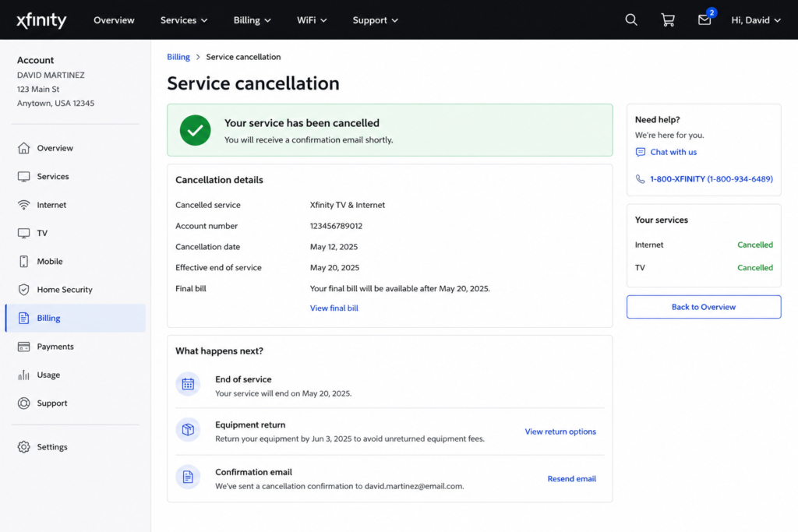This screenshot has height=532, width=798.
Task: Click the phone icon beside Mobile
Action: pos(23,262)
